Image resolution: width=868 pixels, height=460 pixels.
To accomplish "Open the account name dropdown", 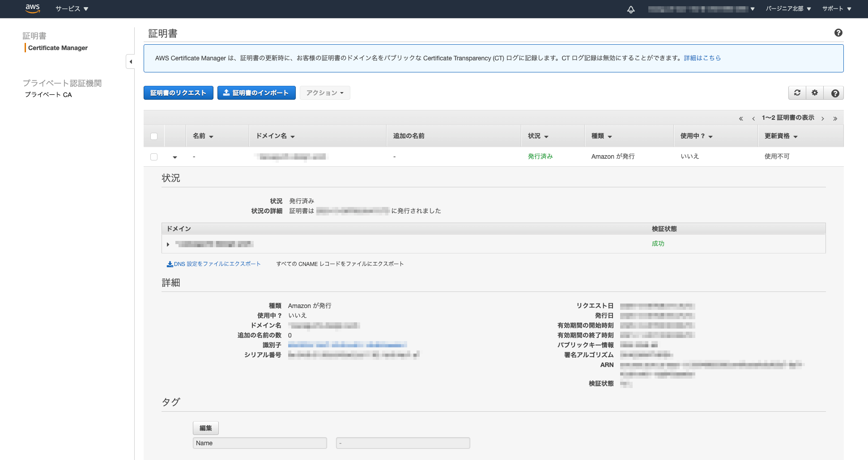I will click(702, 9).
